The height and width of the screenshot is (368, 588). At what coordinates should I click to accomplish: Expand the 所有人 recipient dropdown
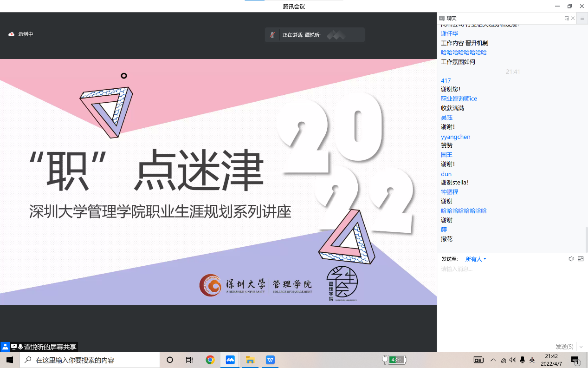[476, 259]
